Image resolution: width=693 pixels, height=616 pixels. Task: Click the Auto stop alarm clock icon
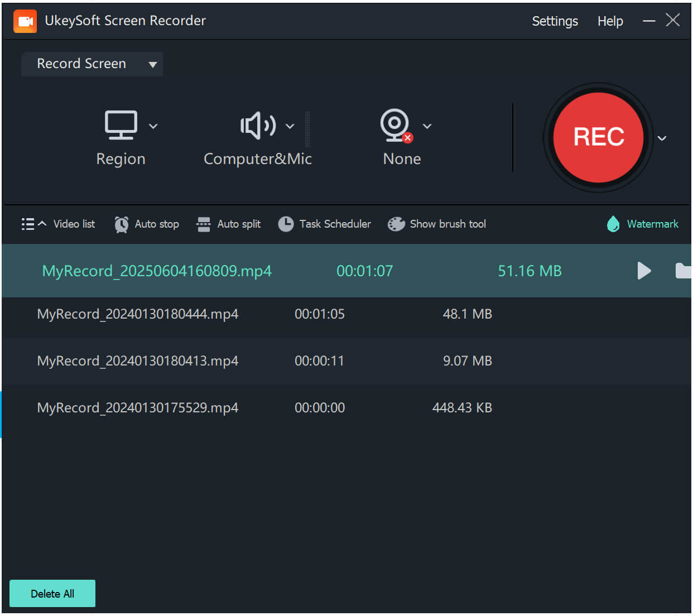(x=121, y=224)
